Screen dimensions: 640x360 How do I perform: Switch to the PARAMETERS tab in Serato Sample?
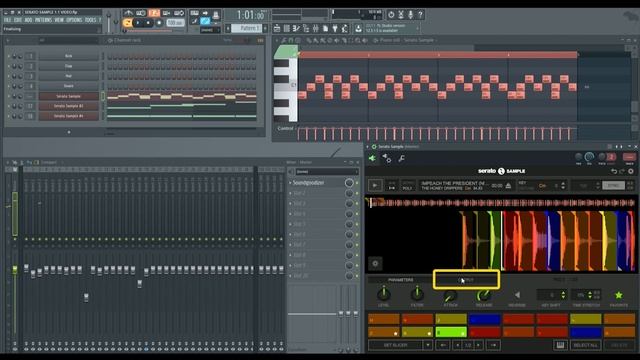tap(400, 280)
